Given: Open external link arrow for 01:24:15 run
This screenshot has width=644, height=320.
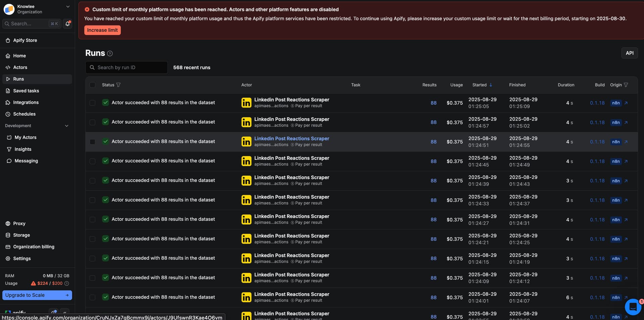Looking at the screenshot, I should click(x=626, y=259).
